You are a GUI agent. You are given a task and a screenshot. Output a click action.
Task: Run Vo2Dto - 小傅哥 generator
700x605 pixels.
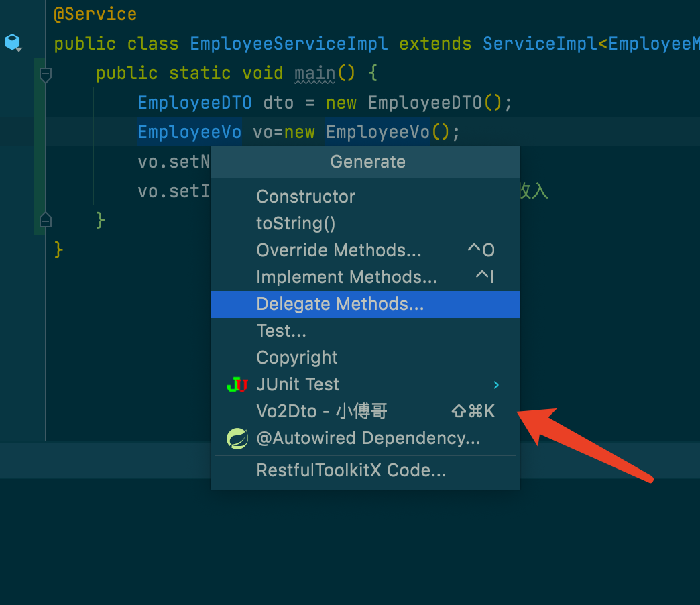tap(322, 411)
